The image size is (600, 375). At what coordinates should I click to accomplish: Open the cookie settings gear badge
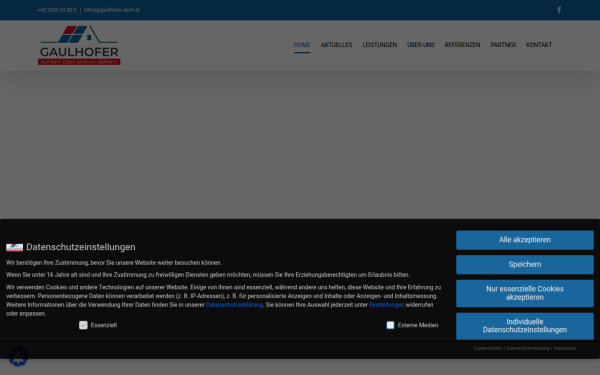coord(18,357)
